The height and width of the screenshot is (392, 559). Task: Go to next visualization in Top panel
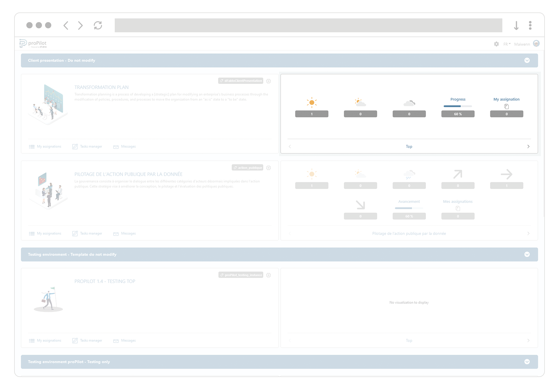pyautogui.click(x=528, y=146)
